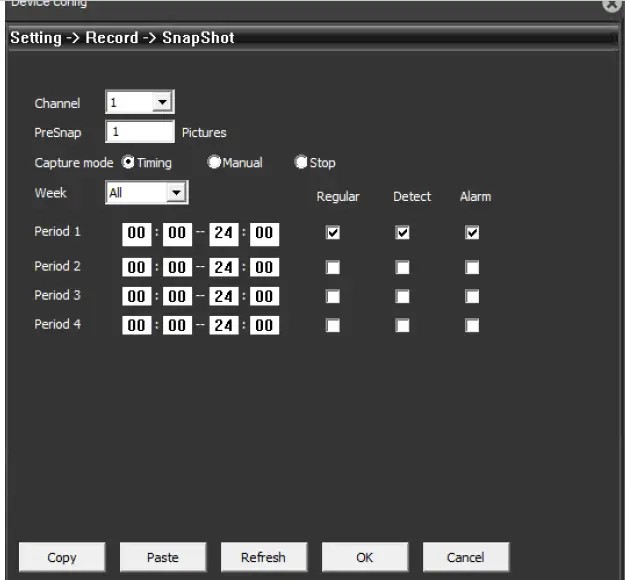Open the Channel dropdown
Viewport: 625px width, 580px height.
pos(140,102)
